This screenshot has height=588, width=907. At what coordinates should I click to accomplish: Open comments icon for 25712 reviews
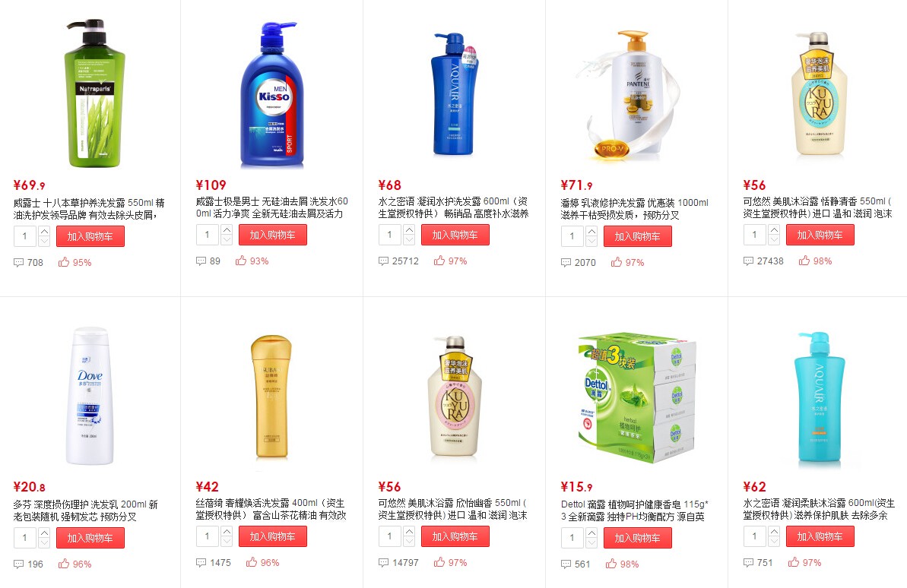point(383,261)
